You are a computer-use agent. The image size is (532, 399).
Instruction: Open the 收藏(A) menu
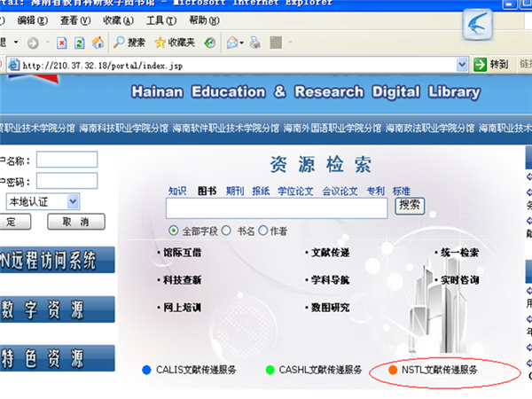119,20
